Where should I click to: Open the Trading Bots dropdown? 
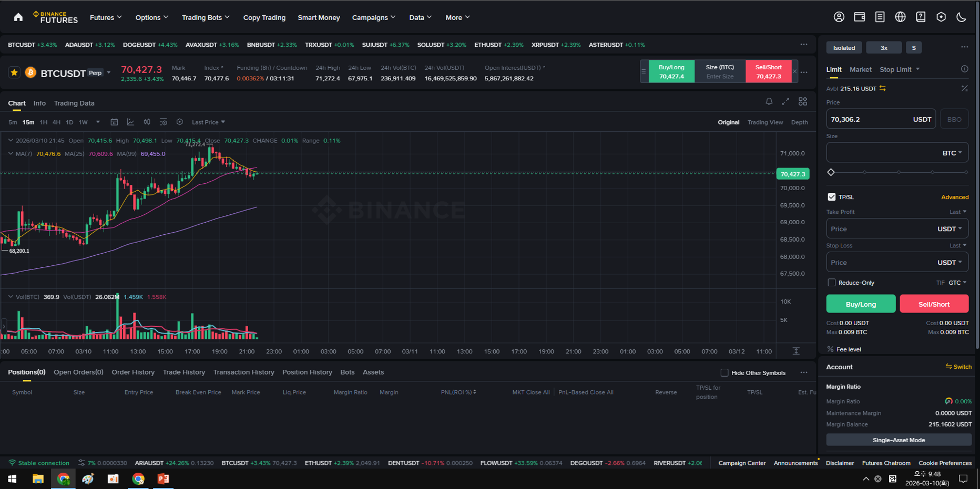(x=206, y=17)
